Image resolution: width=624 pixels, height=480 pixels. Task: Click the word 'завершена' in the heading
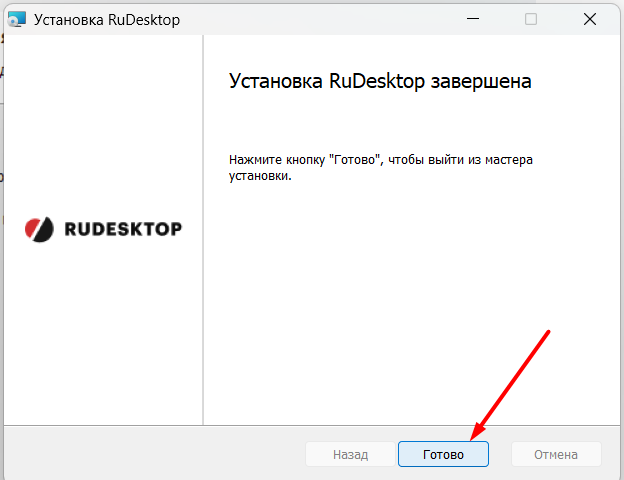pyautogui.click(x=481, y=82)
